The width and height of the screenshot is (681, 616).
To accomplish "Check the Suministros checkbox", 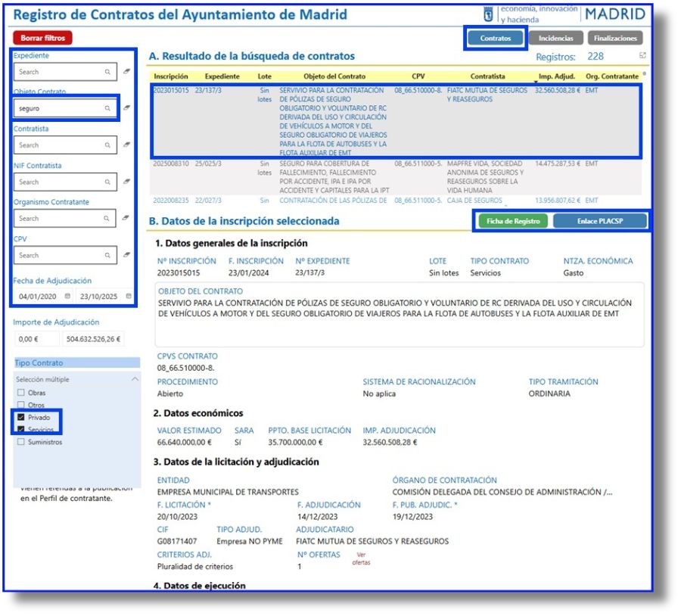I will click(x=21, y=442).
